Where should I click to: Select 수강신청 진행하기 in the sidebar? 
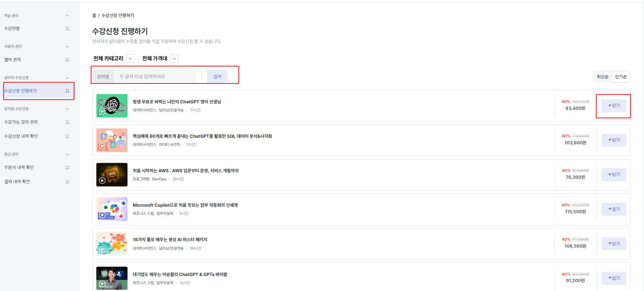click(x=21, y=91)
